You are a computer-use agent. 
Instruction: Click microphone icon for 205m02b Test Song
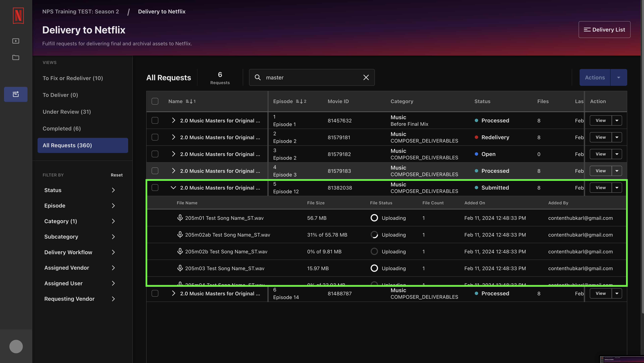(180, 251)
